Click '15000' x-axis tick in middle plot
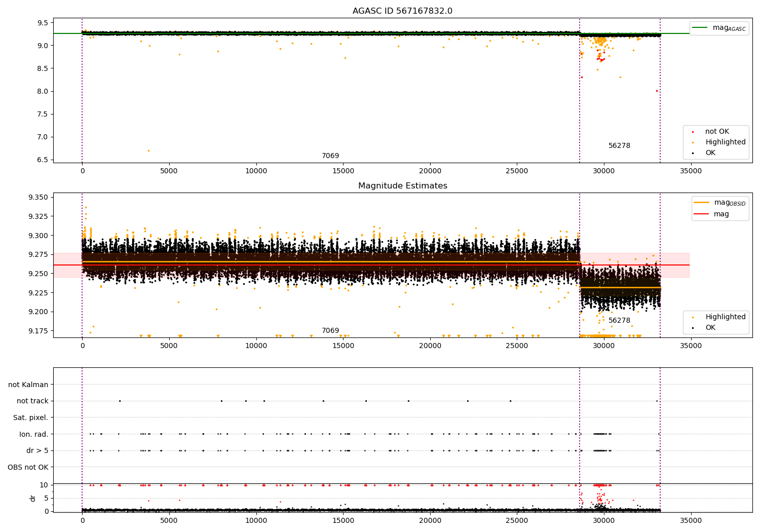The height and width of the screenshot is (532, 760). 343,346
